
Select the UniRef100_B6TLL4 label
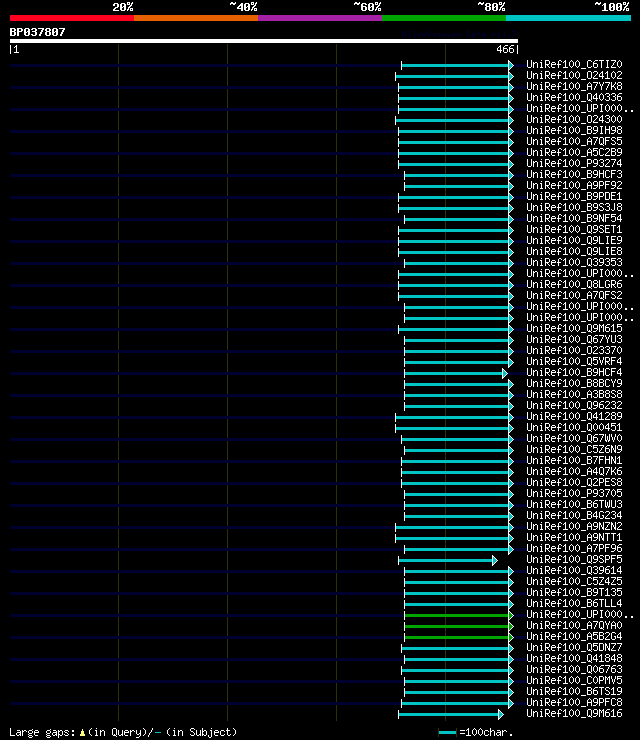point(574,604)
